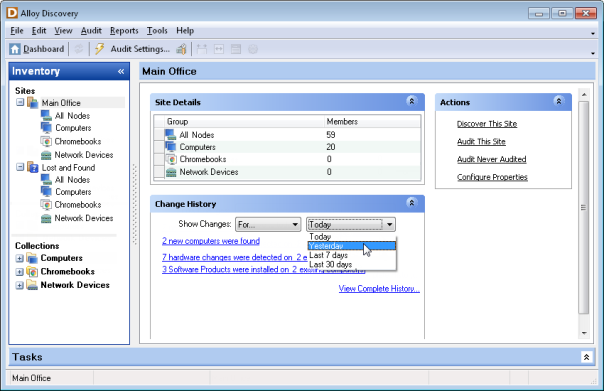Select All Nodes under Lost and Found

pos(72,180)
